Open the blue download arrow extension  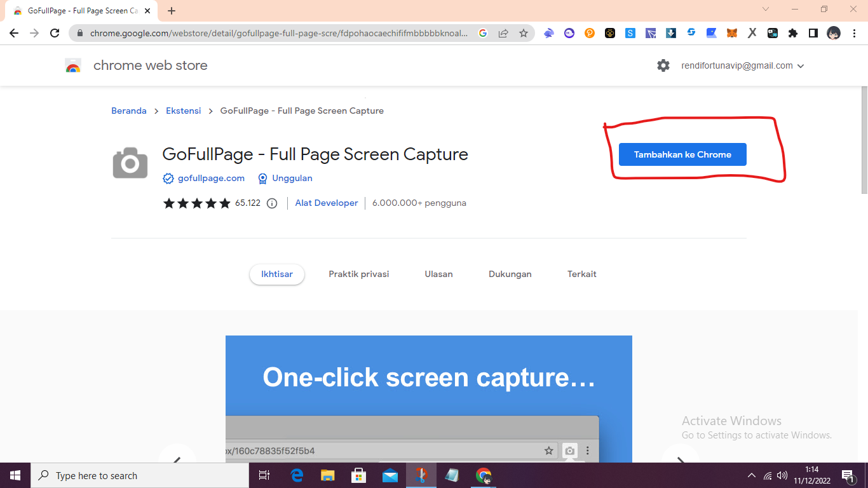pyautogui.click(x=671, y=33)
